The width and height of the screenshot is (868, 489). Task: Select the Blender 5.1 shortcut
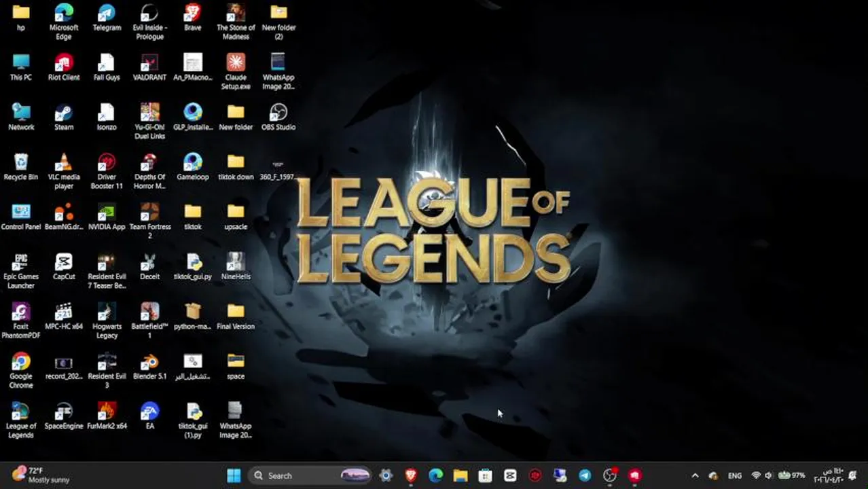(x=149, y=365)
